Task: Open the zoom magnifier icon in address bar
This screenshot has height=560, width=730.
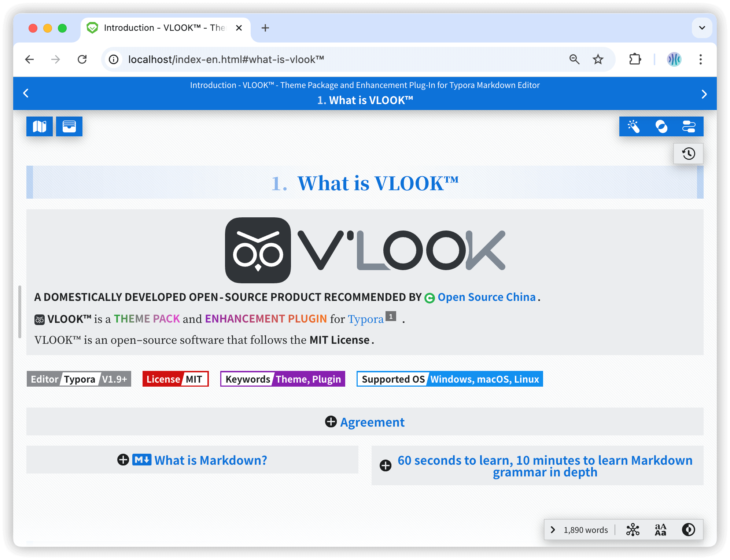Action: (574, 59)
